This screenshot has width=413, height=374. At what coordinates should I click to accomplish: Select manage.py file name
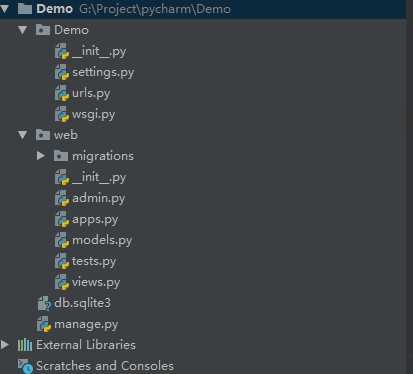(86, 324)
